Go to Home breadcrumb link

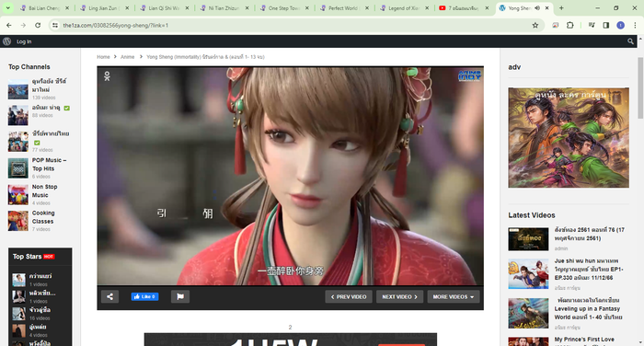(103, 57)
